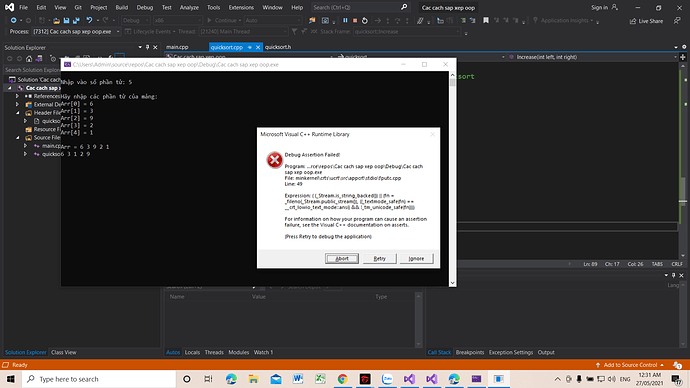Open the Debug configuration dropdown
The height and width of the screenshot is (388, 690).
pos(136,20)
